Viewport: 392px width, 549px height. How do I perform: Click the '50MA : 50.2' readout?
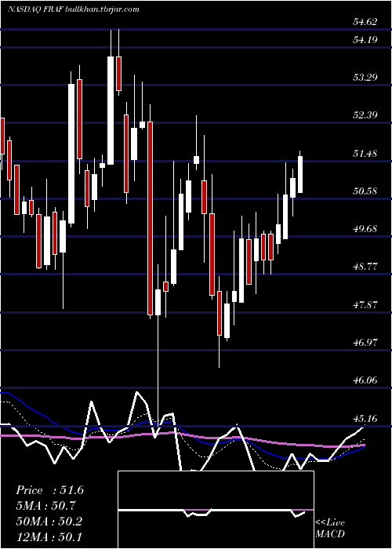(49, 521)
